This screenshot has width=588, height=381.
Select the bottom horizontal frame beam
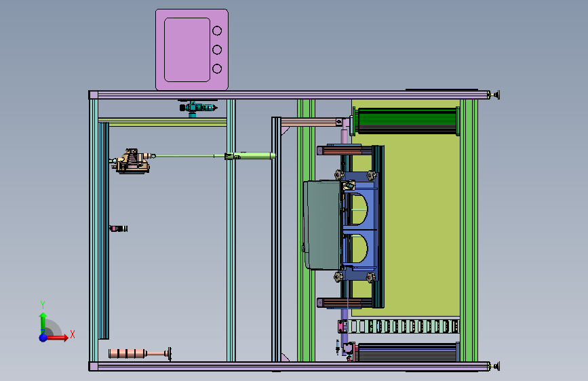[x=289, y=366]
